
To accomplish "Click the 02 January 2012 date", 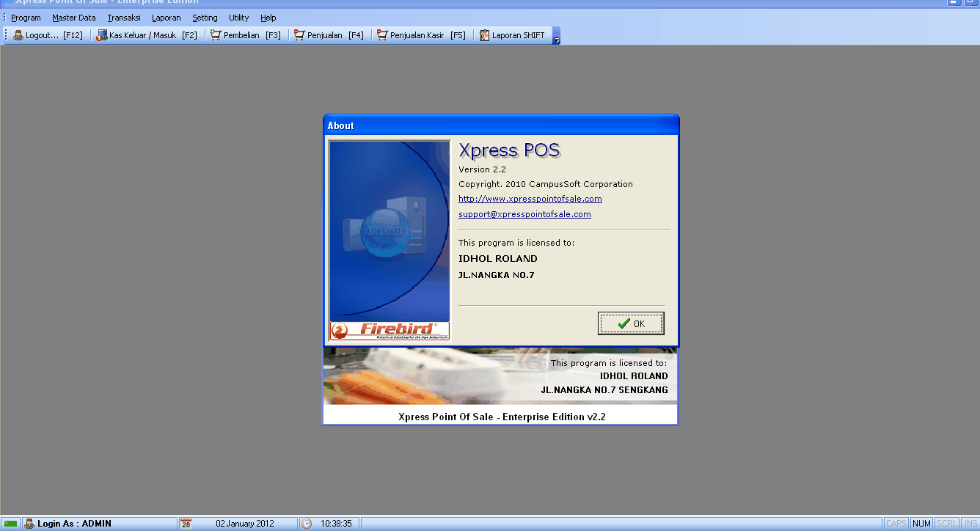I will coord(245,524).
